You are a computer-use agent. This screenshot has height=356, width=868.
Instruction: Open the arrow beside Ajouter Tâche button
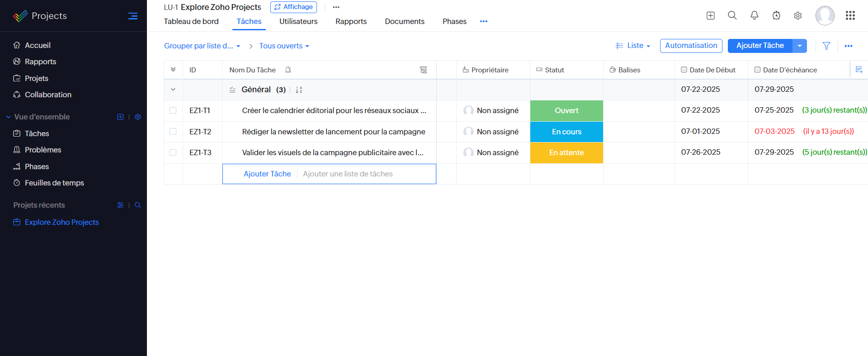(799, 46)
